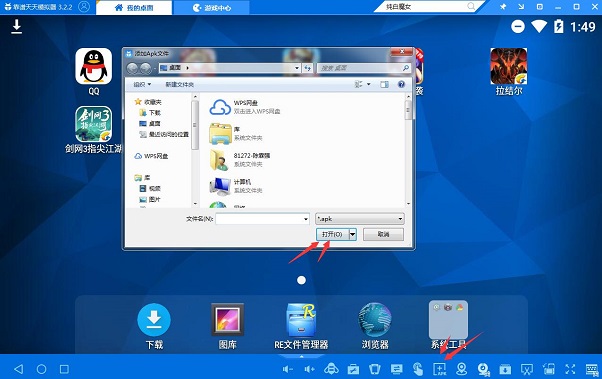Click the volume down icon in bottom toolbar

coord(288,369)
